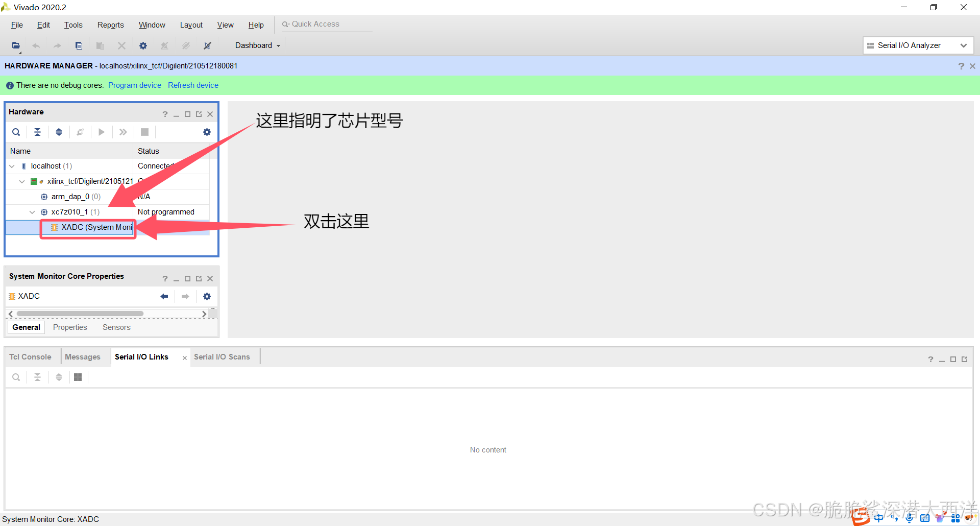Open the Properties tab of XADC
980x526 pixels.
[x=70, y=327]
